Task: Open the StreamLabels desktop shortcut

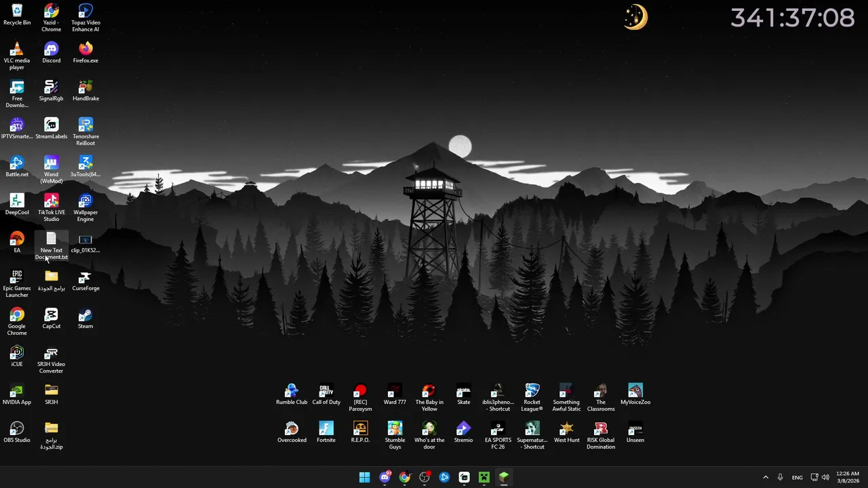Action: click(52, 129)
